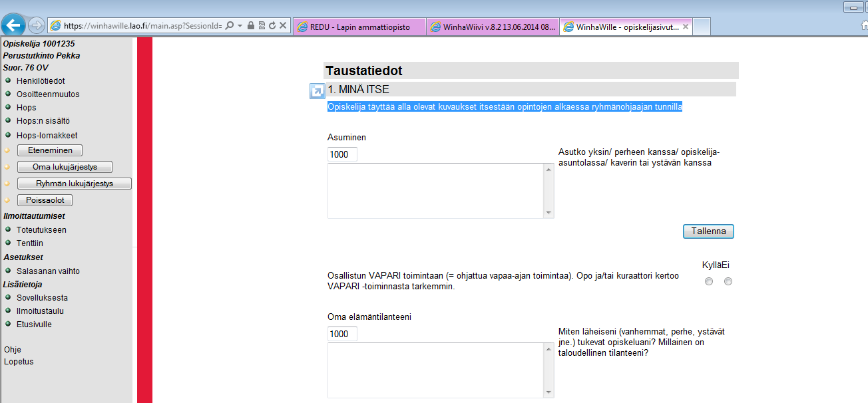
Task: Close the WinhaWille tab
Action: click(x=686, y=27)
